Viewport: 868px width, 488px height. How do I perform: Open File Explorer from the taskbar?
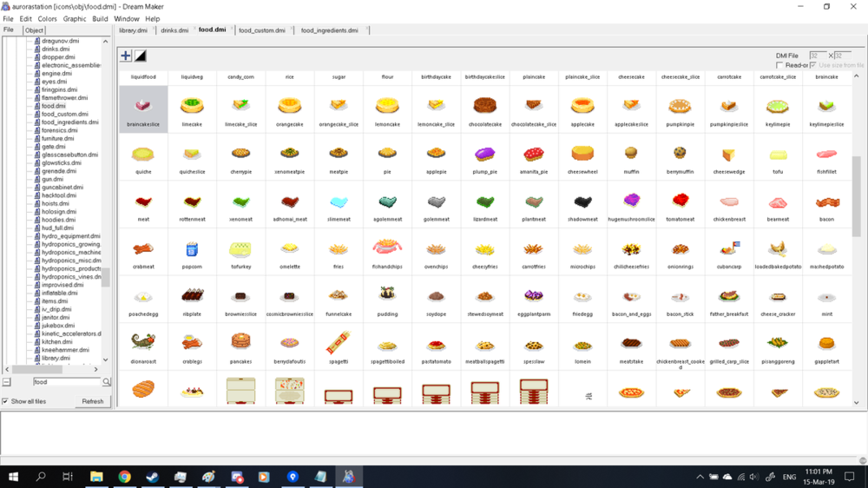pos(96,477)
